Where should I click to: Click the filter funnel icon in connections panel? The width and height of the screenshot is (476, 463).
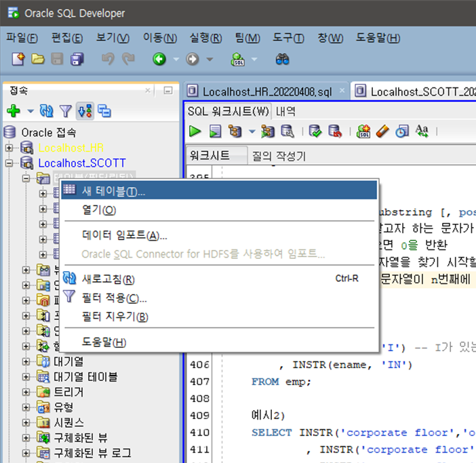(66, 111)
